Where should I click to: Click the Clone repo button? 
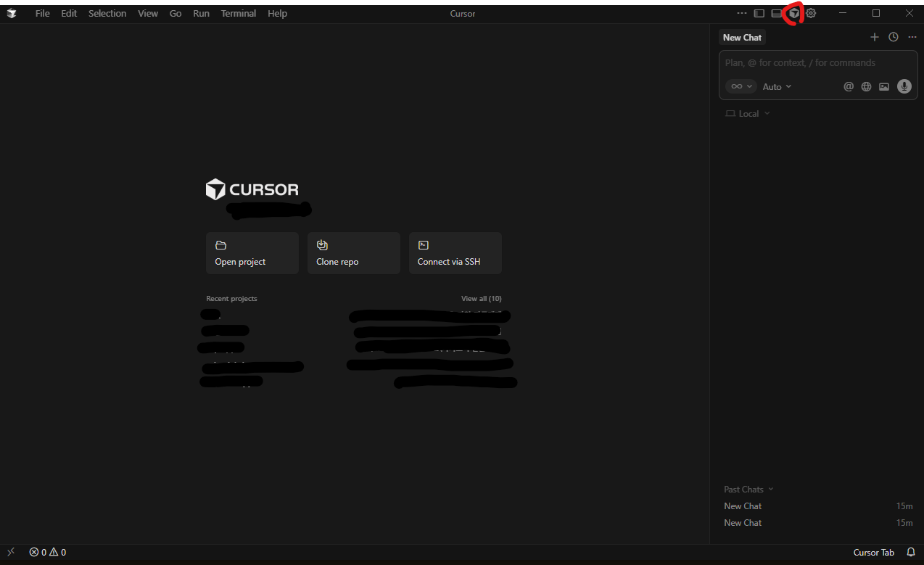coord(354,253)
